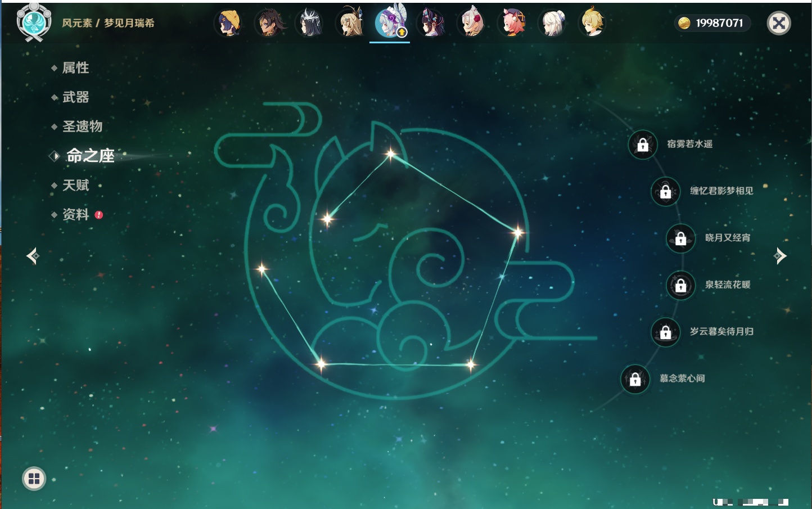This screenshot has width=812, height=509.
Task: Click the Mora coin icon
Action: [684, 23]
